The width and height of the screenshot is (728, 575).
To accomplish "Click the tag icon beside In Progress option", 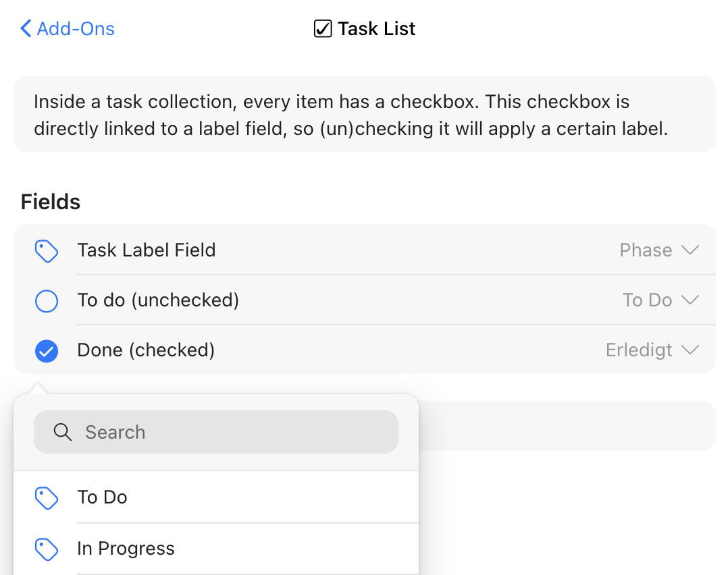I will 47,549.
